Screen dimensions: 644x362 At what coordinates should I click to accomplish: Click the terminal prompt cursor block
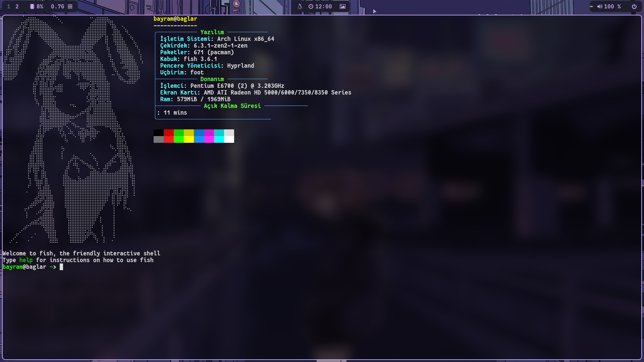(x=61, y=267)
